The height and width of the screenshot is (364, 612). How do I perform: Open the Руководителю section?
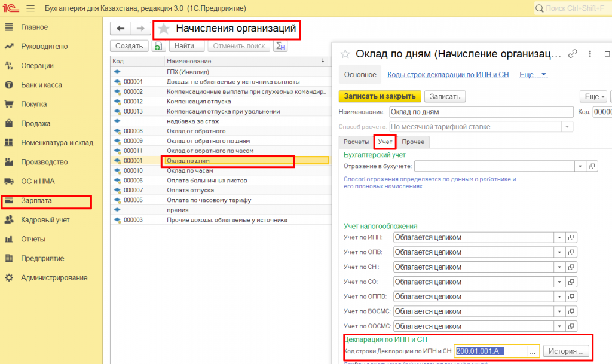(x=44, y=47)
